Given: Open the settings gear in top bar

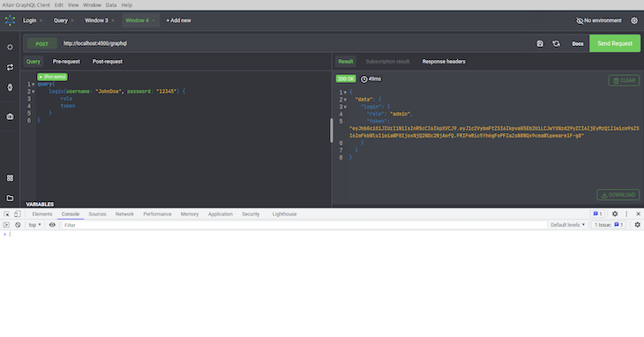Looking at the screenshot, I should click(634, 20).
